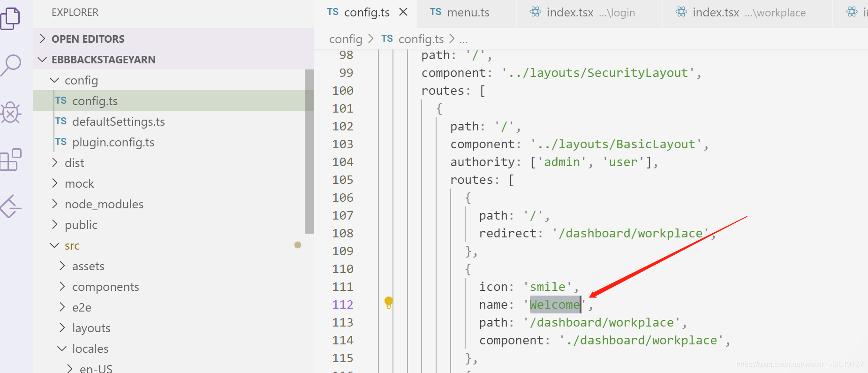Close the config.ts editor tab
Screen dimensions: 868x373
point(403,12)
